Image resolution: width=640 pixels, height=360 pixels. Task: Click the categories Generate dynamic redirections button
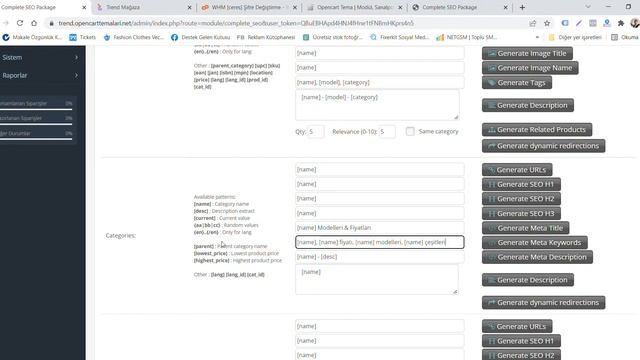click(543, 302)
